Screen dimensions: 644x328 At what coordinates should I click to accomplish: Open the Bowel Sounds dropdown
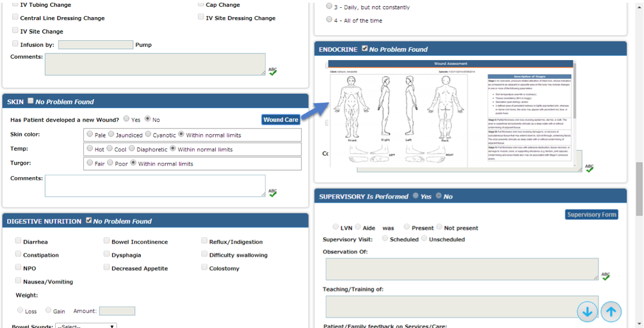pyautogui.click(x=86, y=326)
